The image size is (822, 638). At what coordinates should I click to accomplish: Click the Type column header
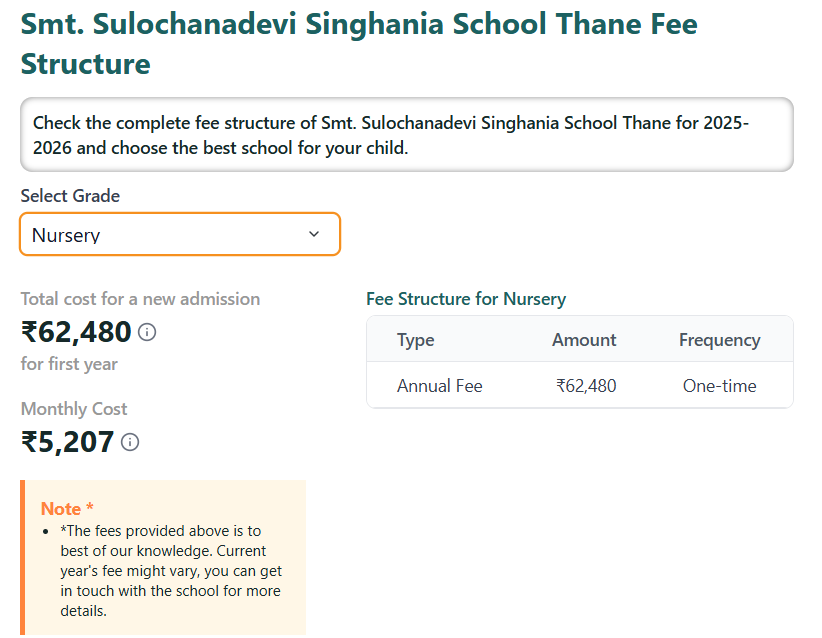[415, 340]
